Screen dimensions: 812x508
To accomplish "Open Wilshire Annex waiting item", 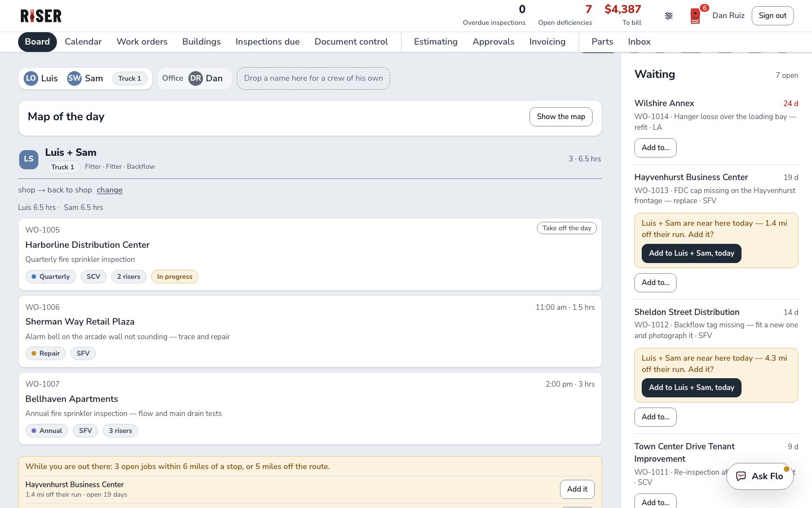I will [x=664, y=103].
